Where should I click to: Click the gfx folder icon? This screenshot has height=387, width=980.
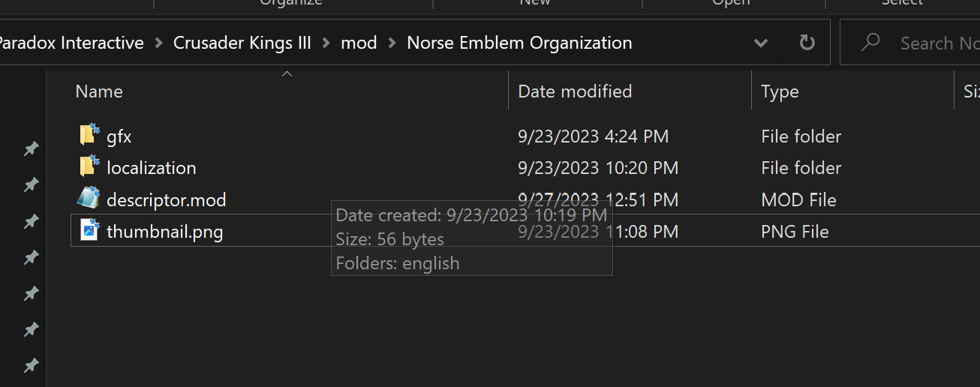89,136
